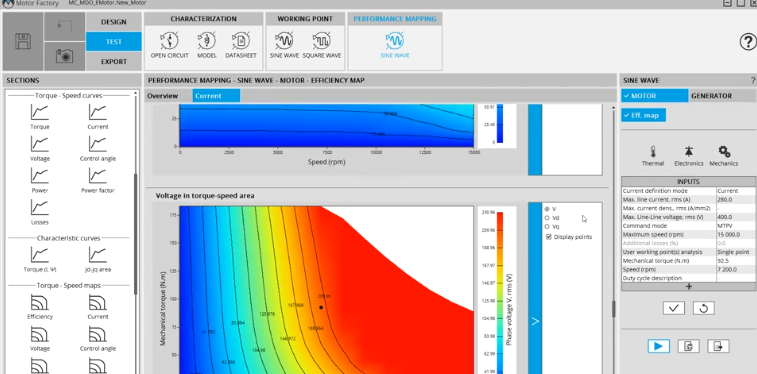The image size is (757, 374).
Task: Click the black working point on voltage map
Action: click(321, 307)
